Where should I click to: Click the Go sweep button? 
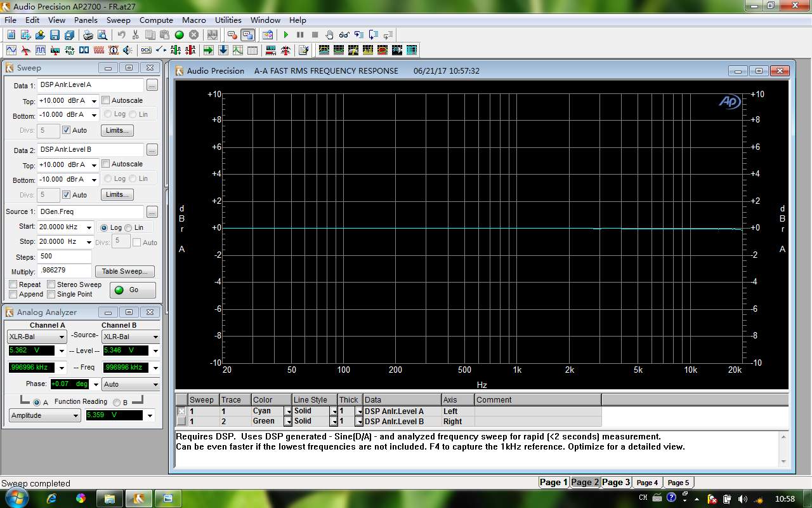coord(133,290)
